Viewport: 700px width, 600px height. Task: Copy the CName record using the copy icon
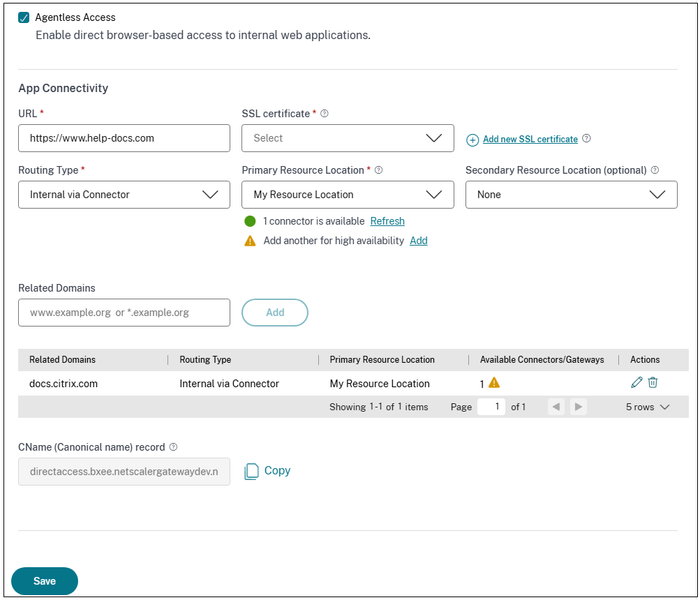point(251,471)
